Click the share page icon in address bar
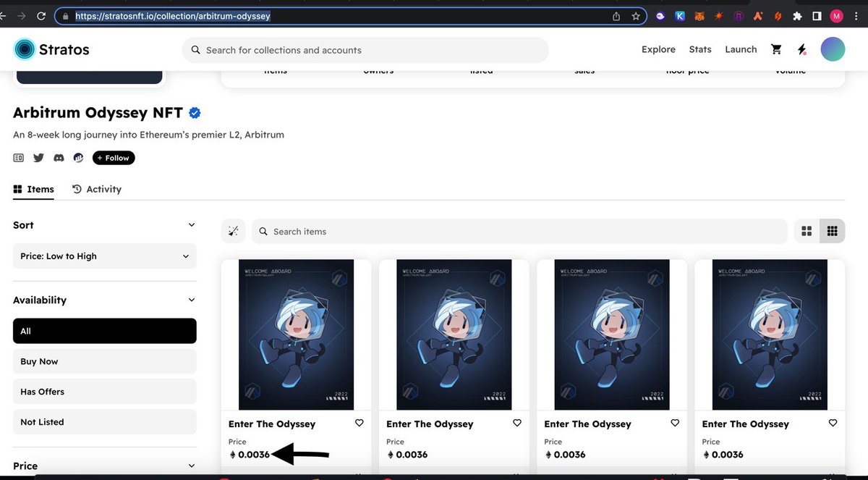 point(616,16)
